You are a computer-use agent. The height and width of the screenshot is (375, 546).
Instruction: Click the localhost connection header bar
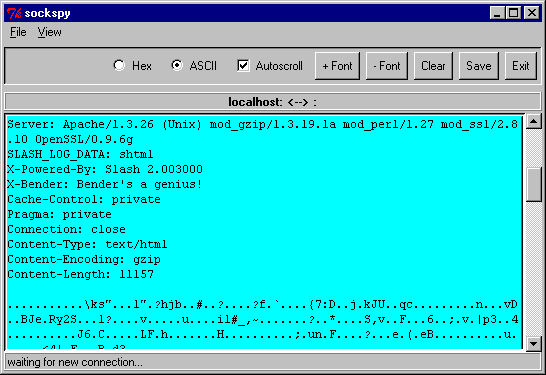tap(273, 102)
